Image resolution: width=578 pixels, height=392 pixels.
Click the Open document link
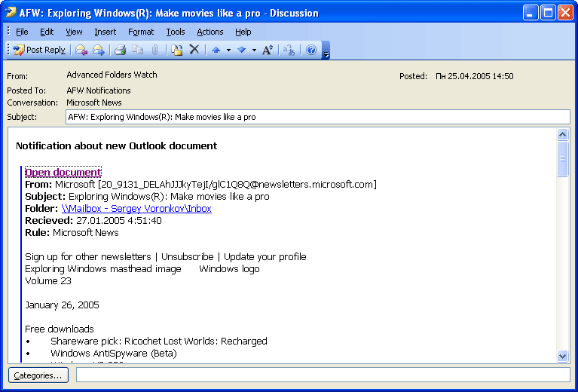click(63, 172)
